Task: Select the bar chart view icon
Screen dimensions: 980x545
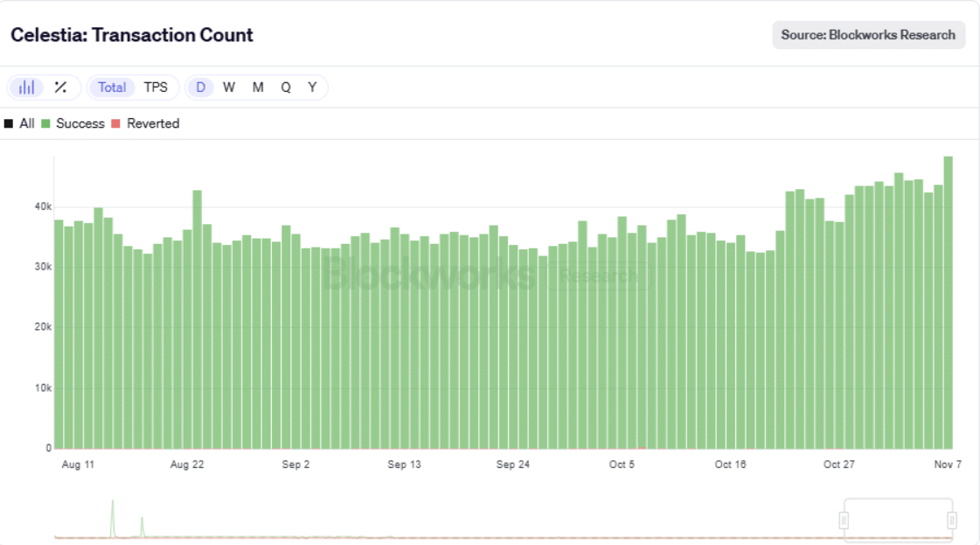Action: 27,87
